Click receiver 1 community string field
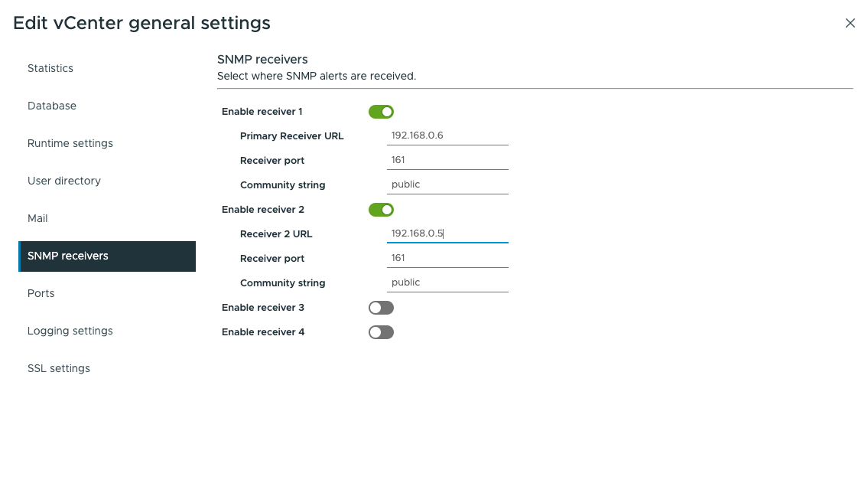 click(447, 184)
